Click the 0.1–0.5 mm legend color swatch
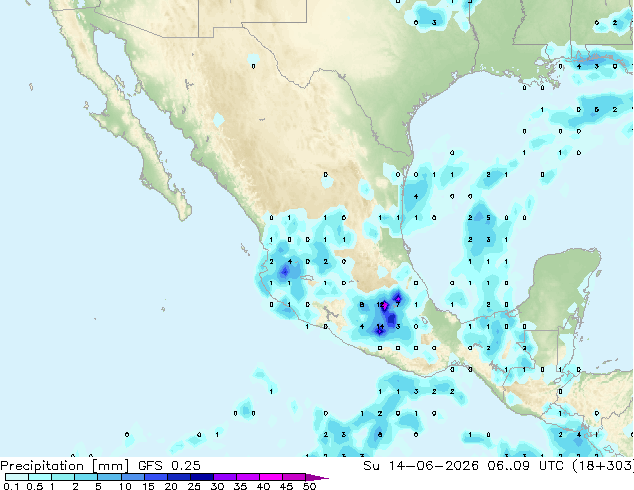Image resolution: width=634 pixels, height=490 pixels. point(17,477)
